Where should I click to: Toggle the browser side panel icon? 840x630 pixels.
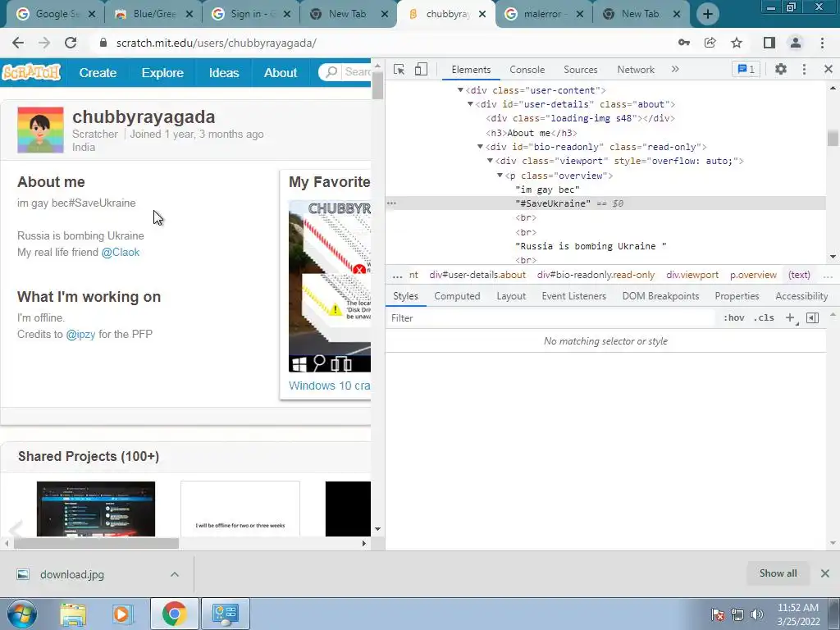(769, 43)
